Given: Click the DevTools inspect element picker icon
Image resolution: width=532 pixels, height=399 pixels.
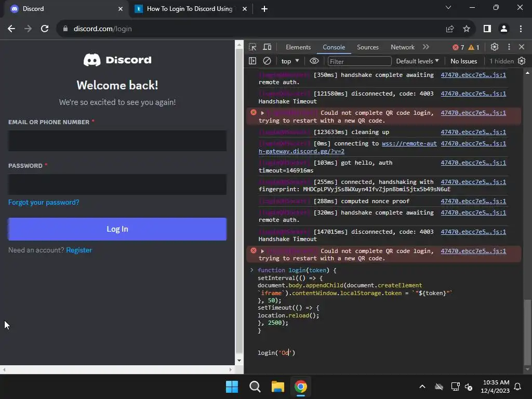Looking at the screenshot, I should 252,47.
